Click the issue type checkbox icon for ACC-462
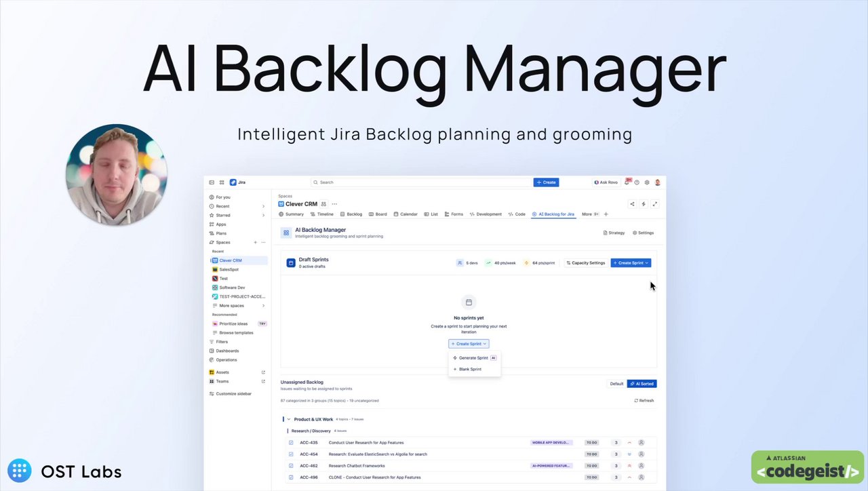Viewport: 868px width, 491px height. 291,466
